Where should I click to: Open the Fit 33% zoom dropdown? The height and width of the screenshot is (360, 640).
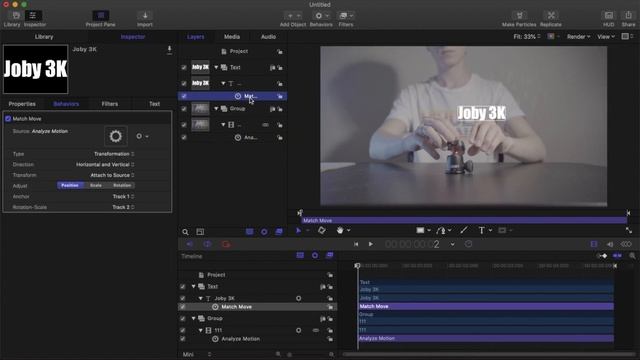pyautogui.click(x=527, y=37)
